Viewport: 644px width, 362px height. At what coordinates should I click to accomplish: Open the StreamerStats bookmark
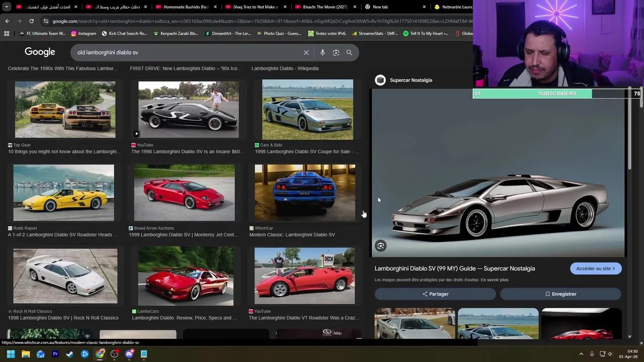374,33
